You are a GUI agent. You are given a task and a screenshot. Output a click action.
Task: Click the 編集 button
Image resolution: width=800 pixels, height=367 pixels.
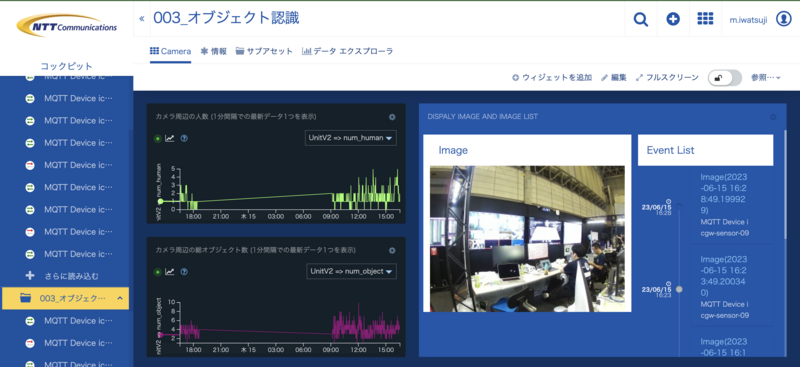click(614, 78)
